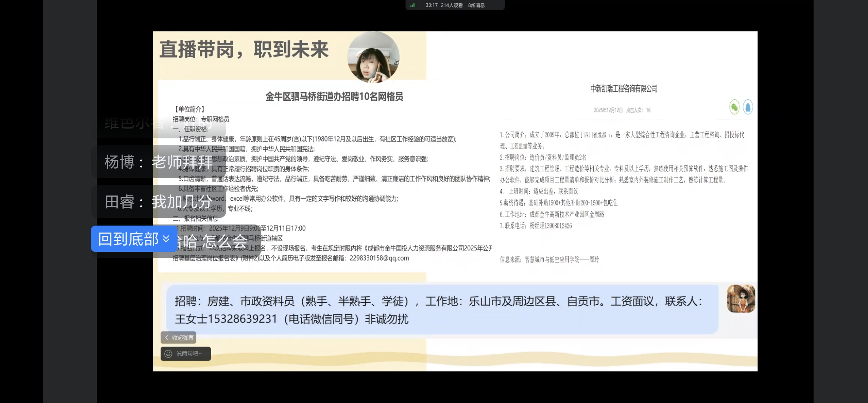The width and height of the screenshot is (868, 403).
Task: Click the cartoon girl avatar beside recruitment message
Action: 741,299
